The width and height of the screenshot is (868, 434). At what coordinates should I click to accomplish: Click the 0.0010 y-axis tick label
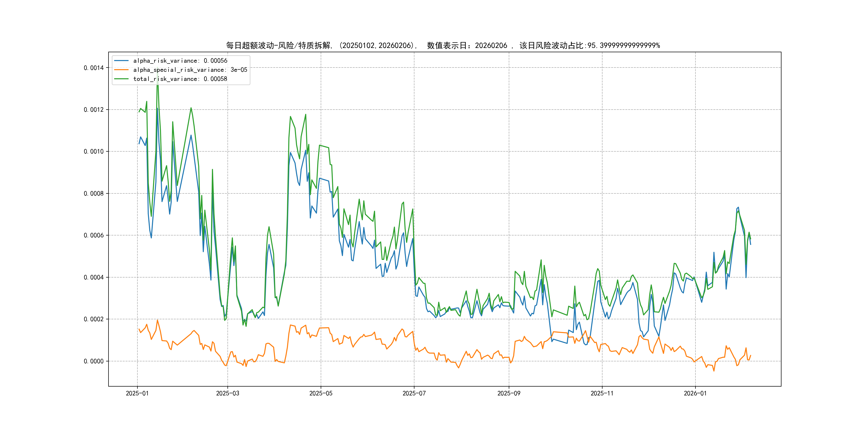click(x=94, y=152)
